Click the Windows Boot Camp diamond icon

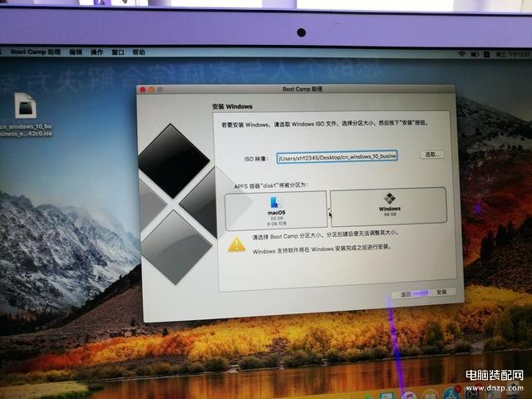pyautogui.click(x=390, y=198)
